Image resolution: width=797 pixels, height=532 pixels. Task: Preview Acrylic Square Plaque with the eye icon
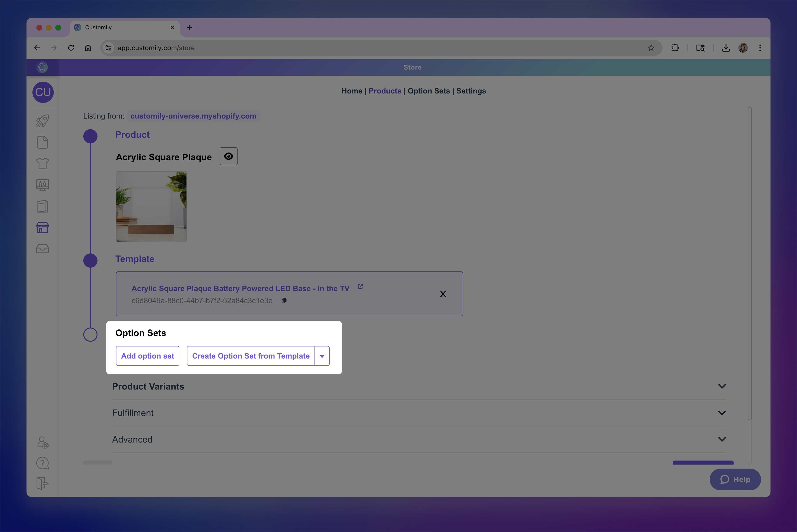click(x=228, y=156)
